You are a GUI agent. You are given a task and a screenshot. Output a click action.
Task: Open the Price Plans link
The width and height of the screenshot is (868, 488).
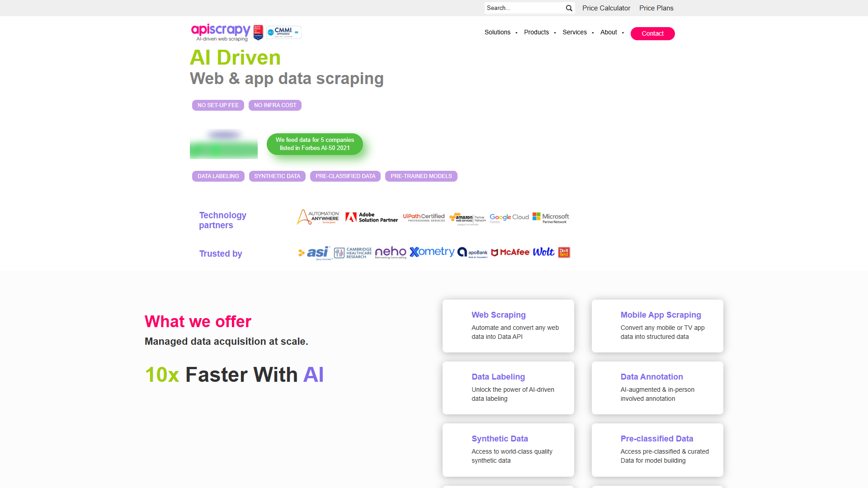pos(656,8)
